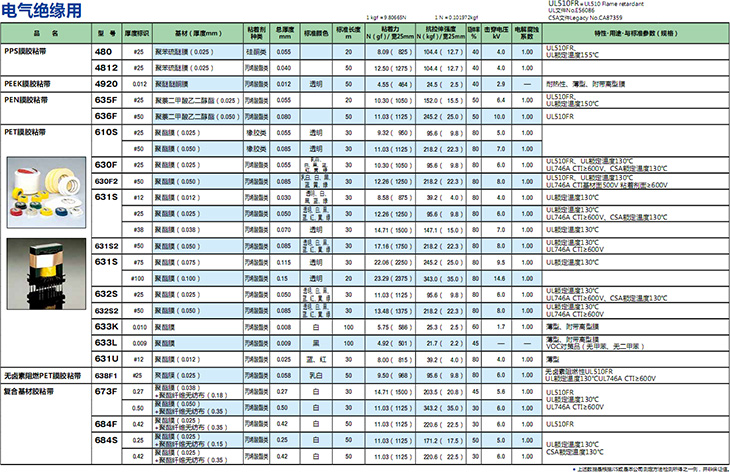730x472 pixels.
Task: Select model number 633K
Action: tap(106, 327)
